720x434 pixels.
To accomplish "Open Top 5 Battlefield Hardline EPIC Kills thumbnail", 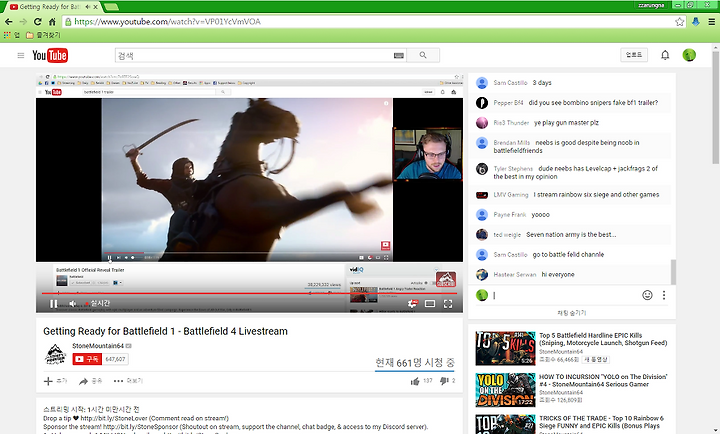I will point(506,348).
